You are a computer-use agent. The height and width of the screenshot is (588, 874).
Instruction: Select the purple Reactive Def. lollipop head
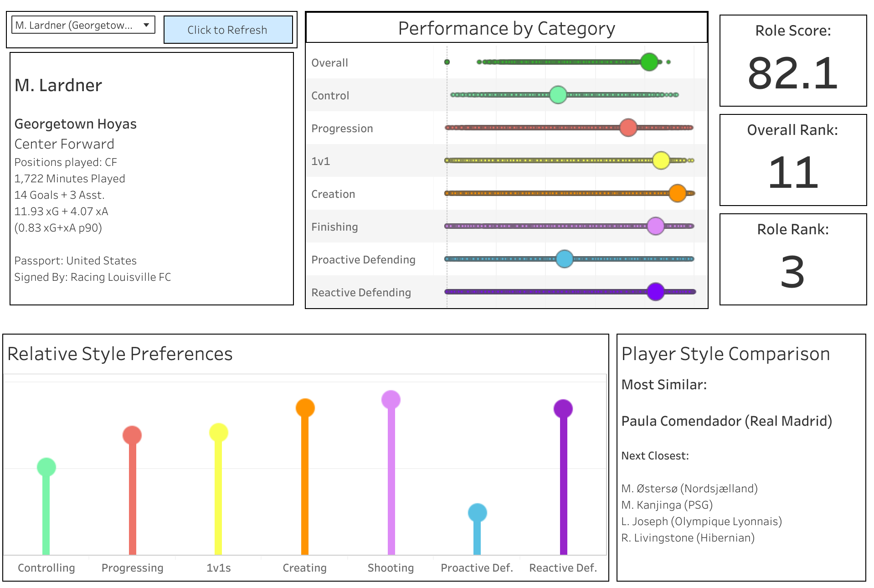pyautogui.click(x=563, y=409)
